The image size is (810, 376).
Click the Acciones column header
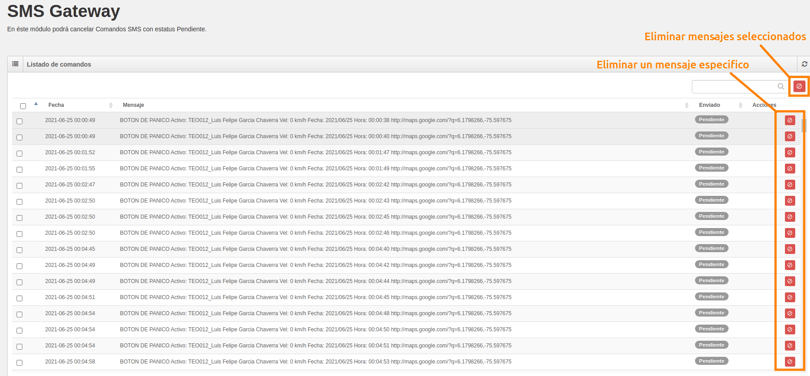point(764,105)
